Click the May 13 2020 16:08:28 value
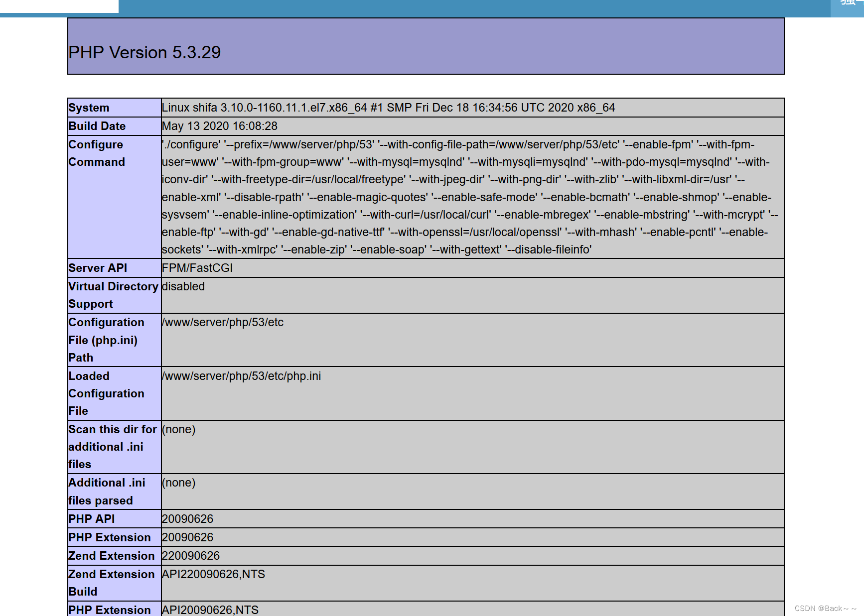The width and height of the screenshot is (864, 616). 220,126
